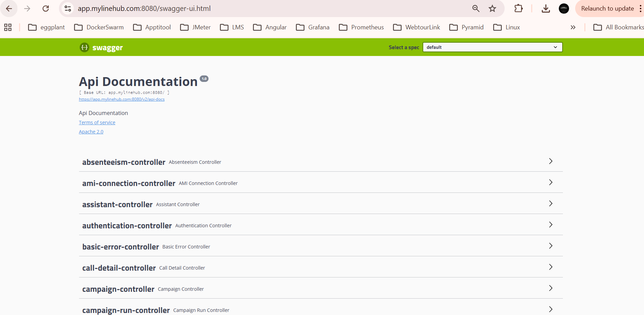Click 'Call Detail Controller' description text
This screenshot has height=315, width=644.
point(182,268)
